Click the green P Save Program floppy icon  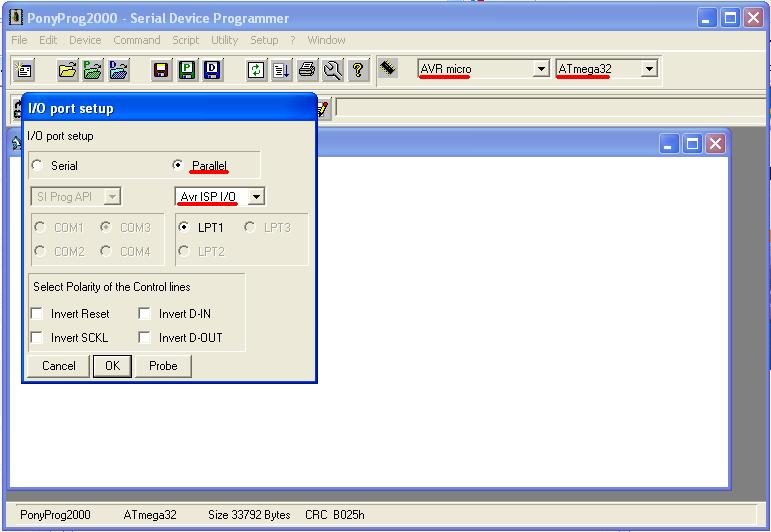point(187,70)
